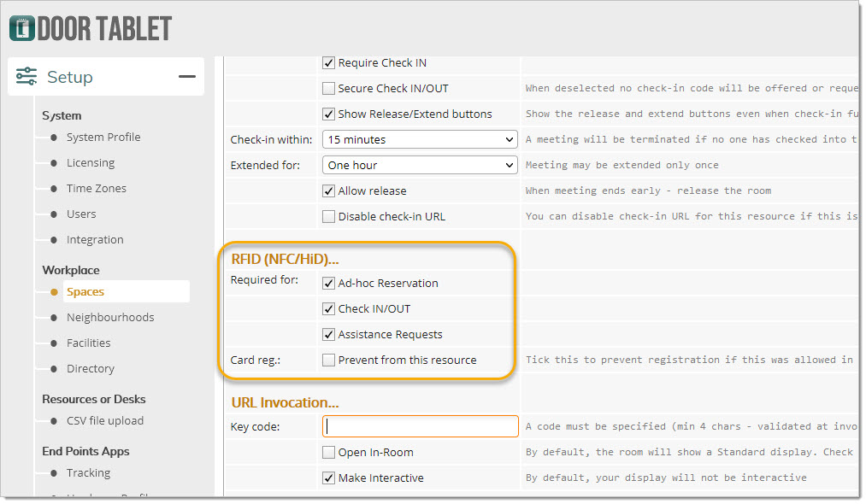The image size is (866, 504).
Task: Toggle the Require Check IN checkbox
Action: pyautogui.click(x=329, y=62)
